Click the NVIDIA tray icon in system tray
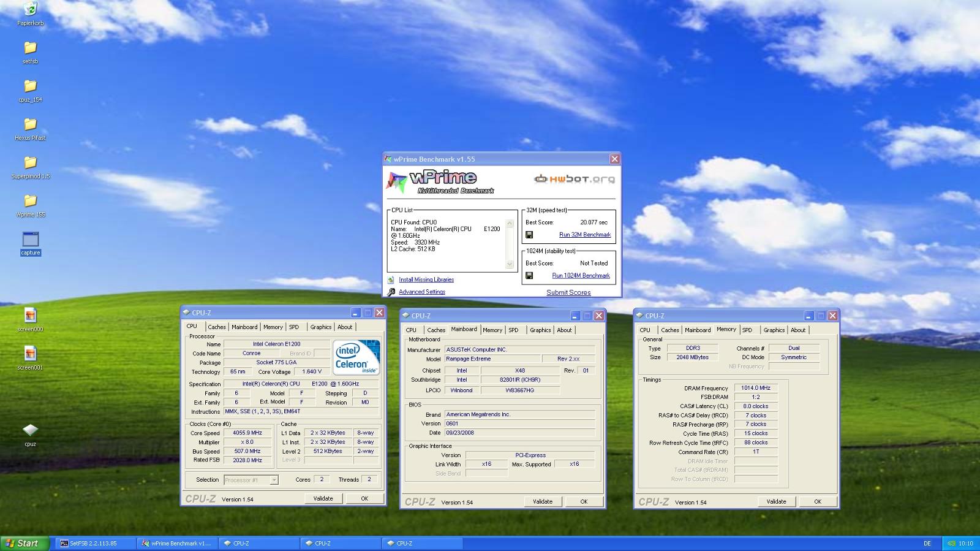This screenshot has height=551, width=980. pos(951,543)
